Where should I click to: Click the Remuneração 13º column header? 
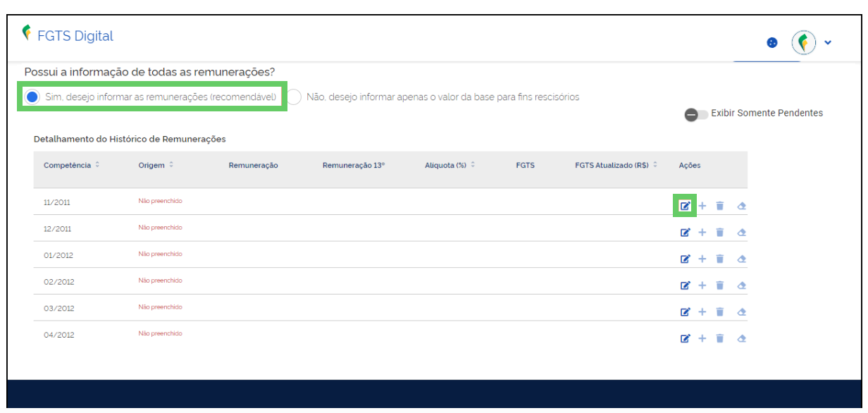pos(354,166)
